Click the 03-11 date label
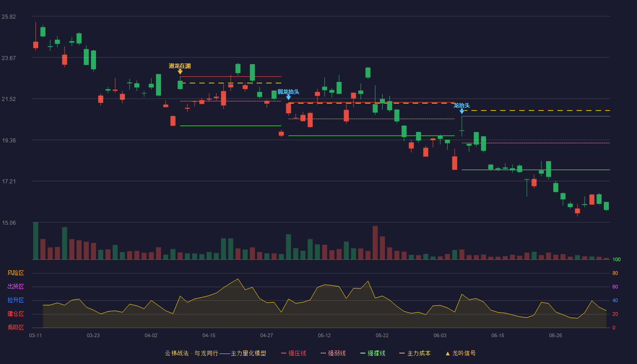637x364 pixels. [x=35, y=335]
